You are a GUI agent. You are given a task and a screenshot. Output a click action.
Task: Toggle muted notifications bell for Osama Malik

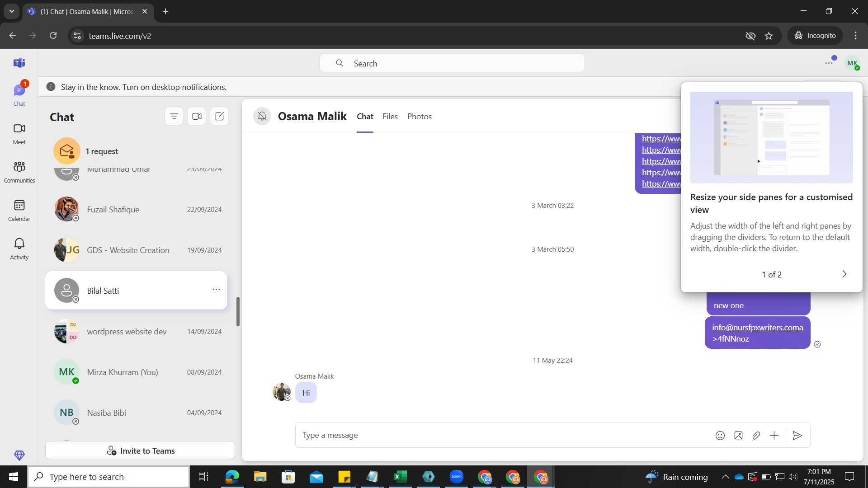[262, 117]
